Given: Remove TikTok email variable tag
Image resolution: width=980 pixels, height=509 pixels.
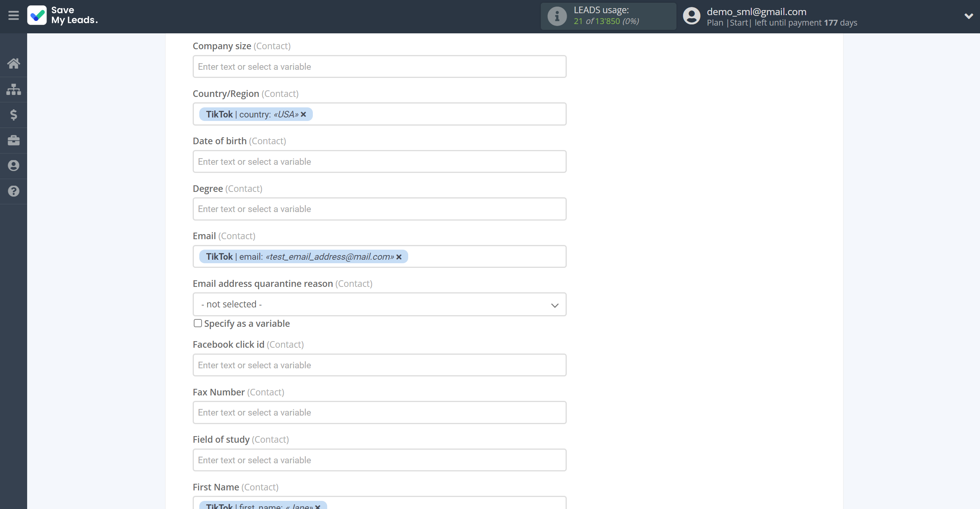Looking at the screenshot, I should click(x=400, y=256).
